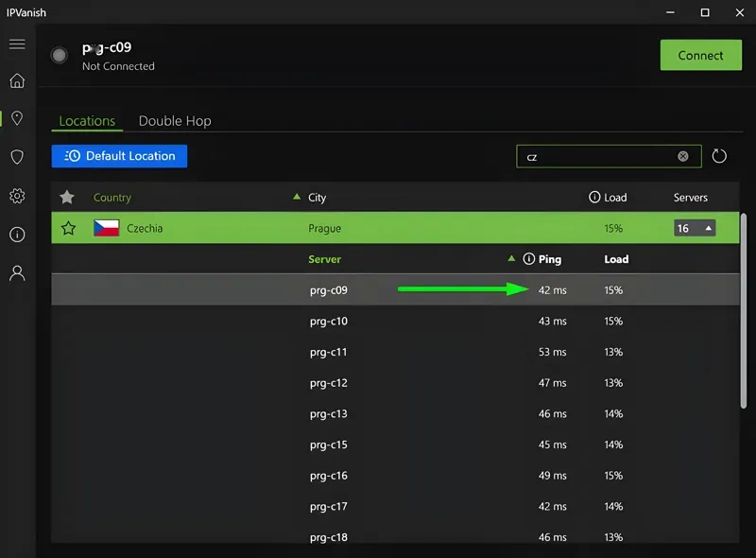Screen dimensions: 756x558
Task: Favorite Czechia with the star
Action: pos(68,228)
